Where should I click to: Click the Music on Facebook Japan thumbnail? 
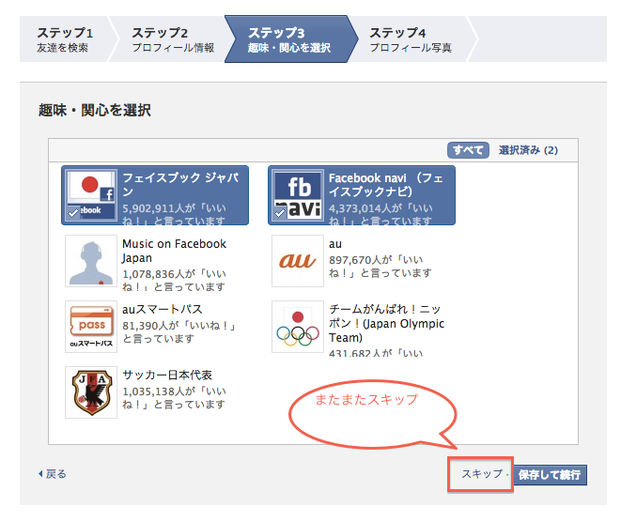(91, 261)
